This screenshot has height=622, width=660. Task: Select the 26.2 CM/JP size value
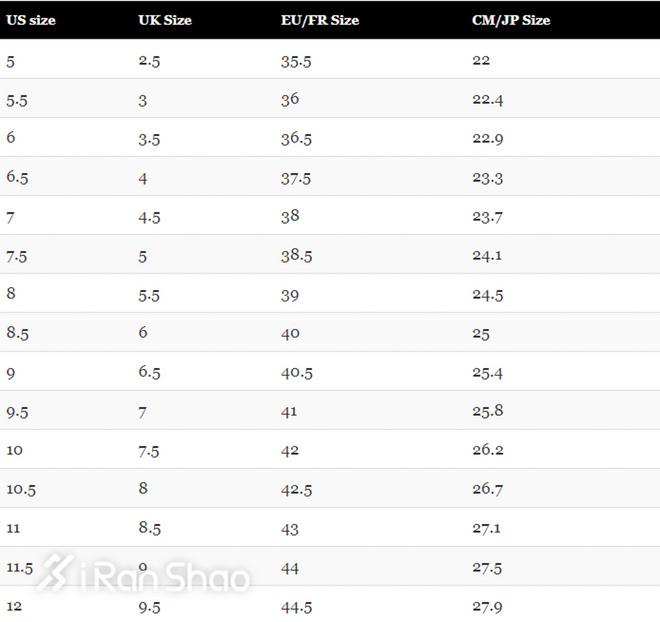coord(487,450)
